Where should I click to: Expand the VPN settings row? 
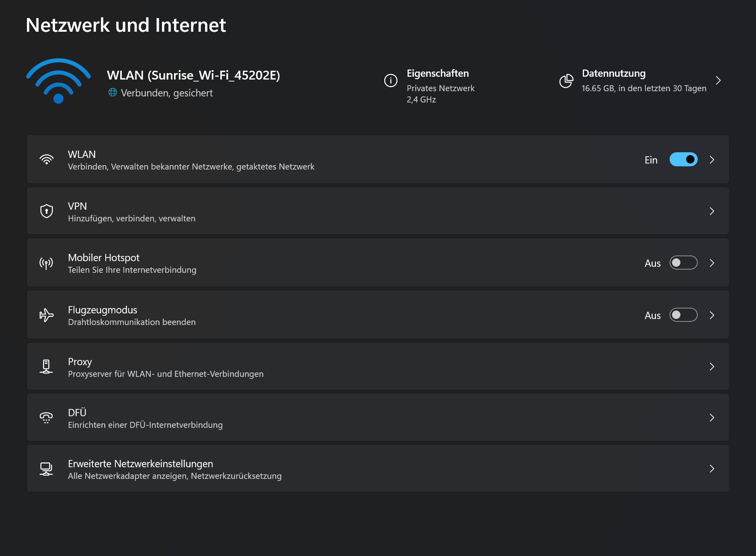[x=712, y=211]
